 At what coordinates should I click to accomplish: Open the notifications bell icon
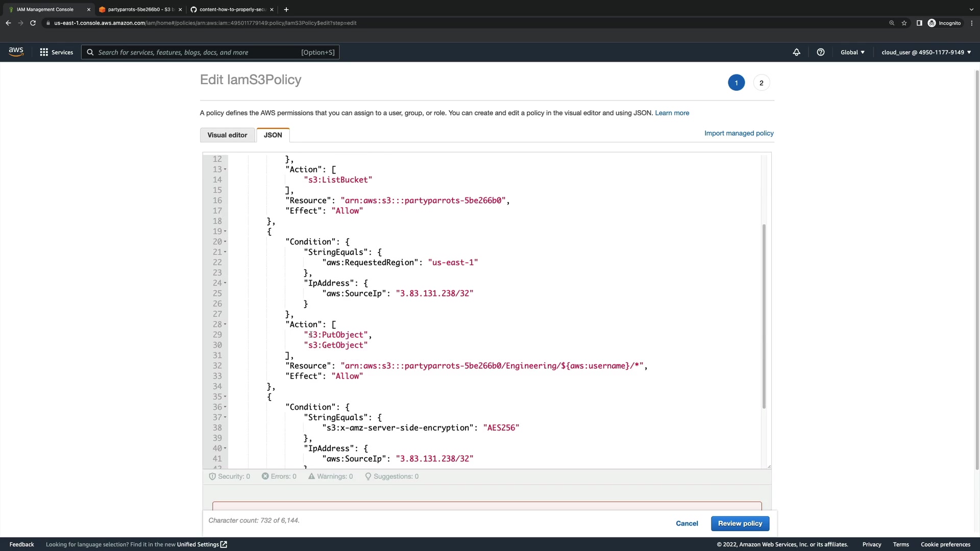796,52
